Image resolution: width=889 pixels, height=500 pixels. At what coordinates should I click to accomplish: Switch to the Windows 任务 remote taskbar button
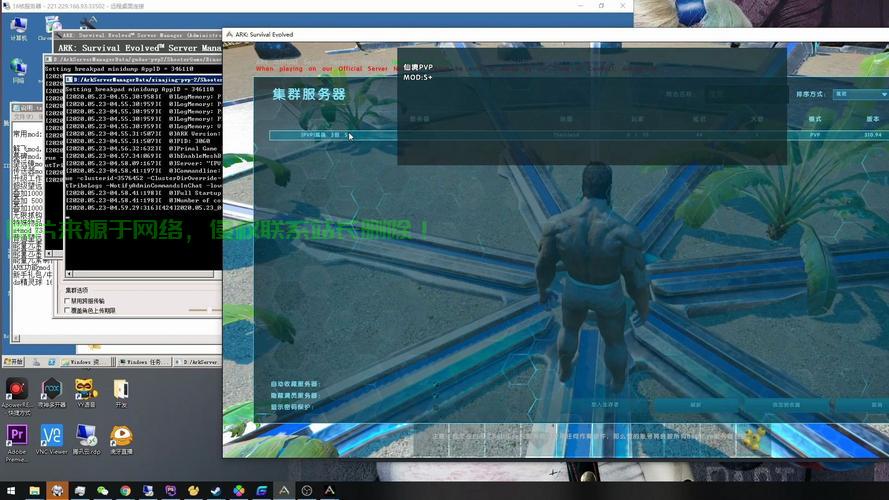click(x=144, y=362)
